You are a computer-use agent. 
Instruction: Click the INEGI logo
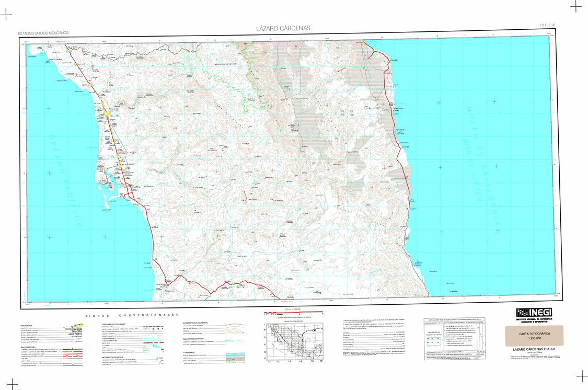pyautogui.click(x=534, y=313)
